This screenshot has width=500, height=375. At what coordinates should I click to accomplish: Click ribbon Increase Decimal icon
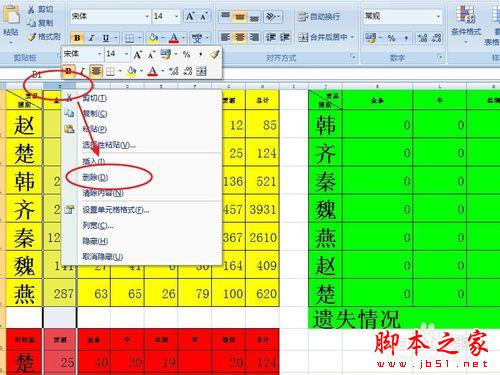pos(422,38)
